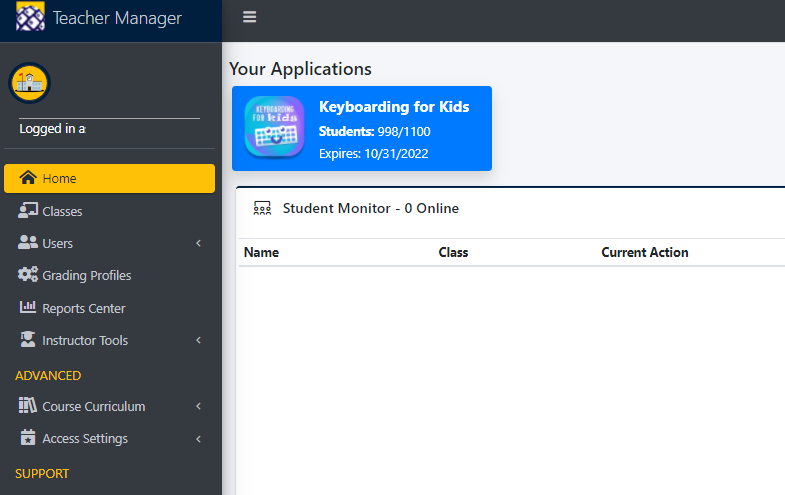Click the Access Settings calendar icon

28,437
